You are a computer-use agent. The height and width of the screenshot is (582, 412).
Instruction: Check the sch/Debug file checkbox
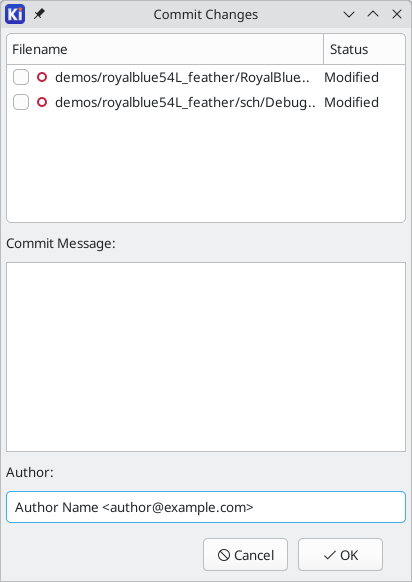tap(21, 102)
